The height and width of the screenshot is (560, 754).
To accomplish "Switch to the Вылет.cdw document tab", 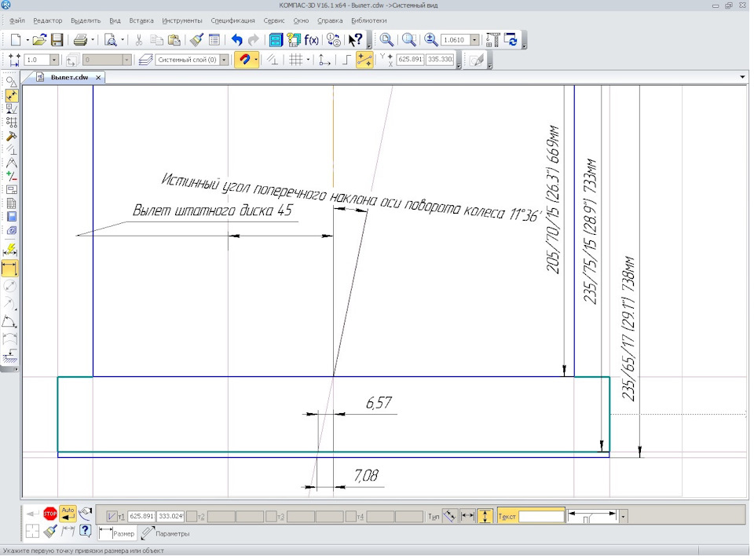I will pos(70,78).
